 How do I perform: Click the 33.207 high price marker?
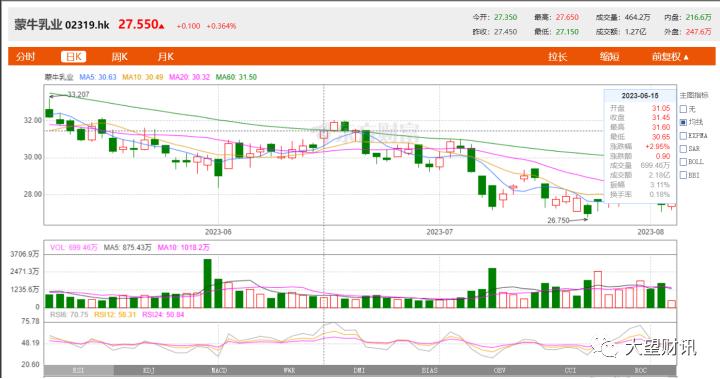point(78,95)
